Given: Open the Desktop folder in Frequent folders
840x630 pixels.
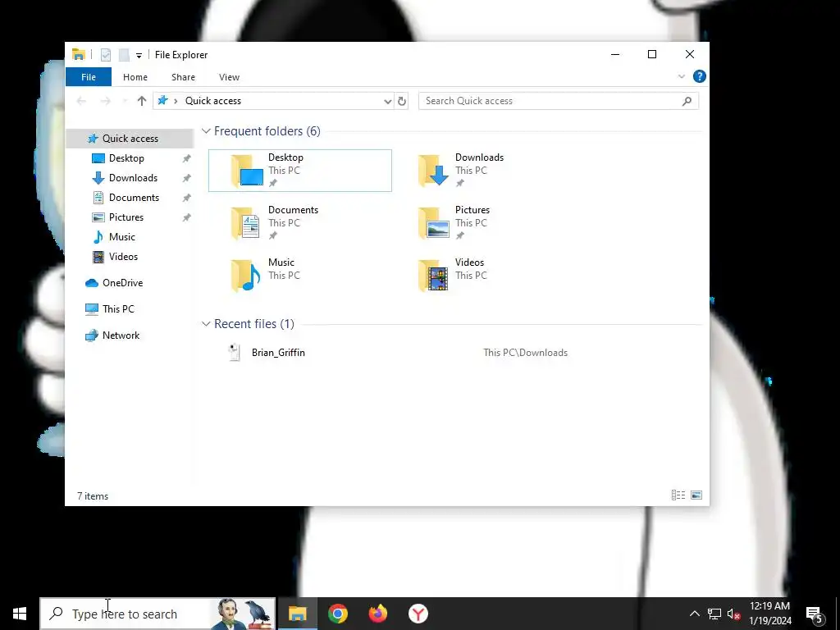Looking at the screenshot, I should point(300,171).
